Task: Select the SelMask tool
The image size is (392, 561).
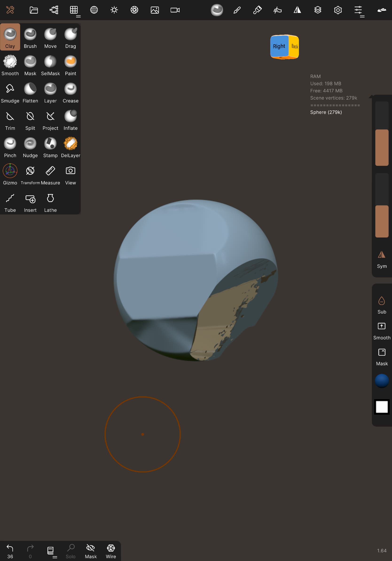Action: point(50,65)
